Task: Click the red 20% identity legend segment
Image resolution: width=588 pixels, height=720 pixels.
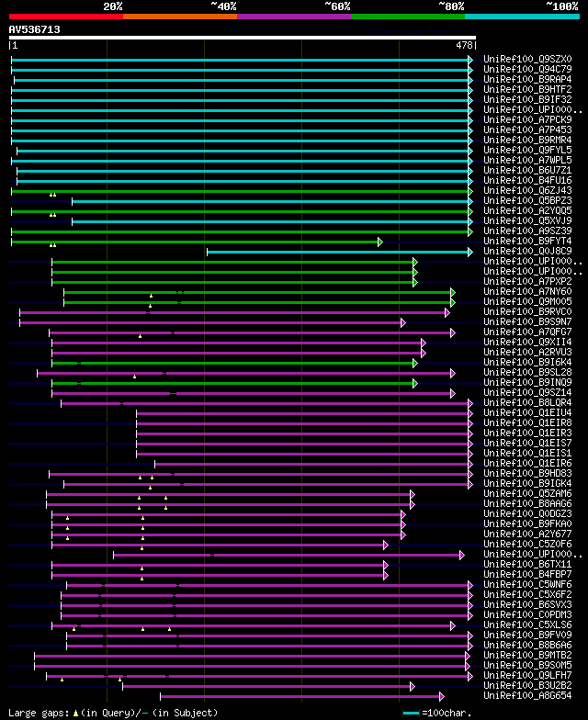Action: [66, 17]
